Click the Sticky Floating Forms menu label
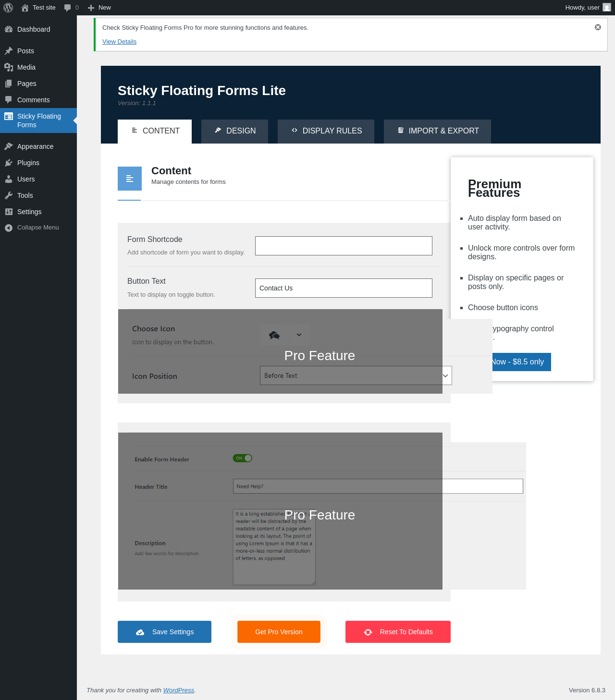The height and width of the screenshot is (700, 615). (39, 121)
